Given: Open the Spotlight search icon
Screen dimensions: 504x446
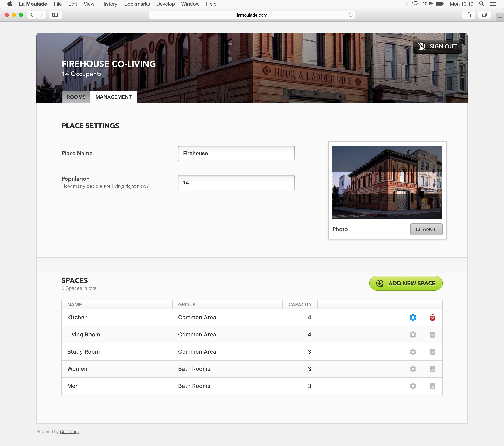Looking at the screenshot, I should tap(481, 4).
